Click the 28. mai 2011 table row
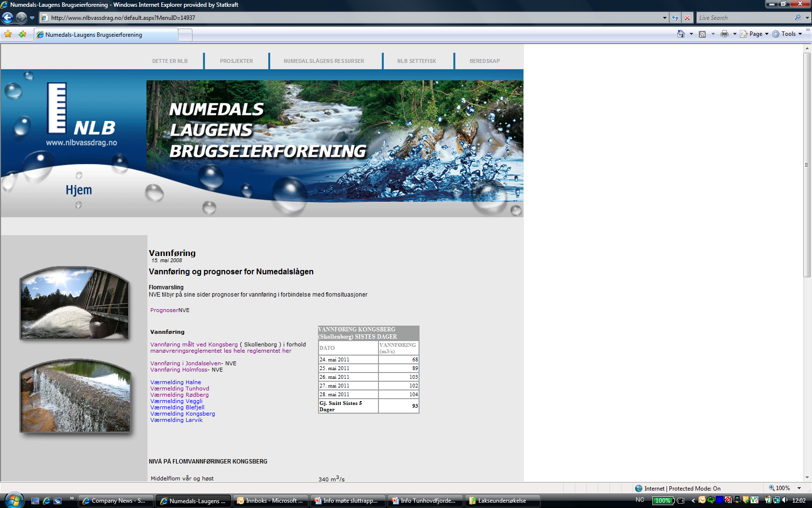812x508 pixels. (x=368, y=394)
